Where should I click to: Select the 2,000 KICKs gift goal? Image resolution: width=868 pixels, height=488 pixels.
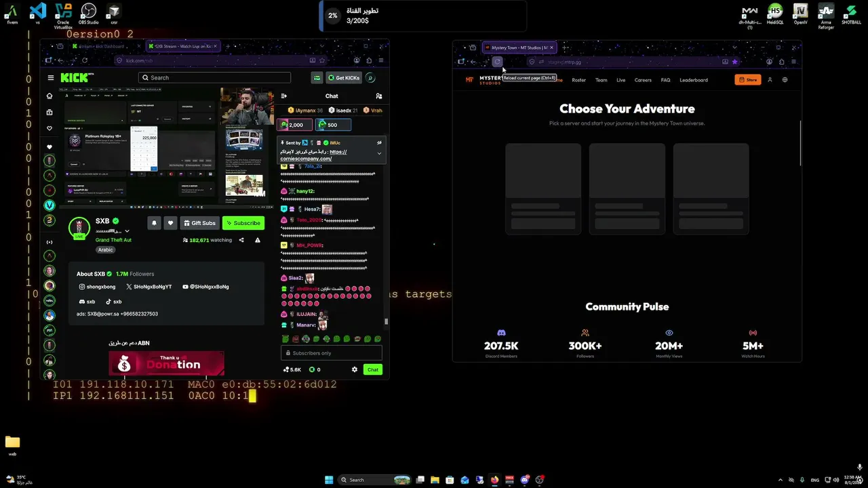coord(295,125)
